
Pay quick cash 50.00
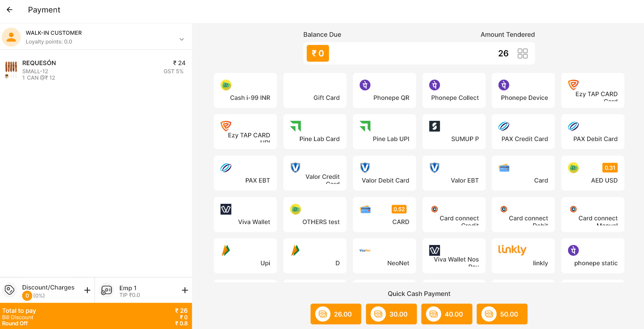pyautogui.click(x=502, y=314)
